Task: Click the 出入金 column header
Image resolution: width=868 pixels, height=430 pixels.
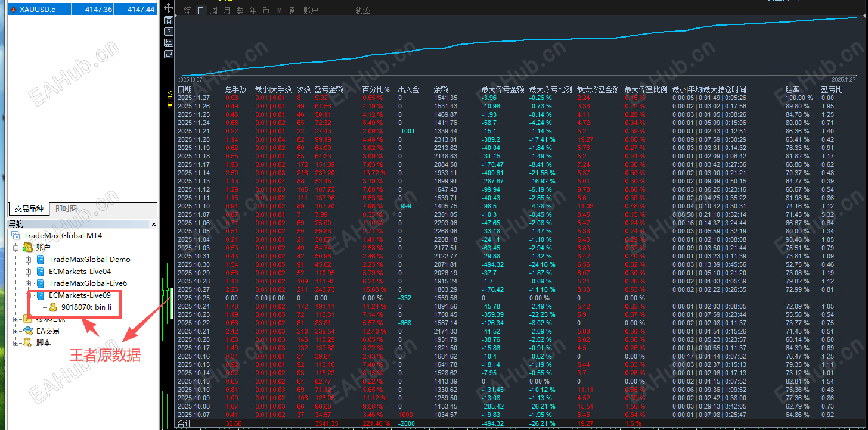Action: tap(408, 89)
